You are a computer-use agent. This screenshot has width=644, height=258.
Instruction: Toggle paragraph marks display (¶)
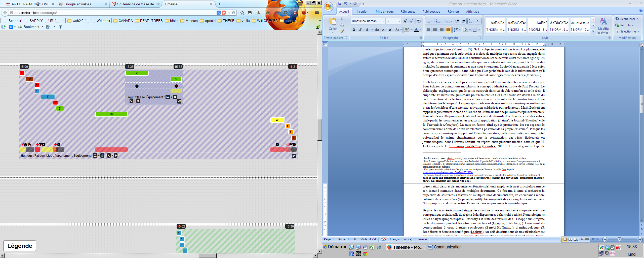[478, 21]
